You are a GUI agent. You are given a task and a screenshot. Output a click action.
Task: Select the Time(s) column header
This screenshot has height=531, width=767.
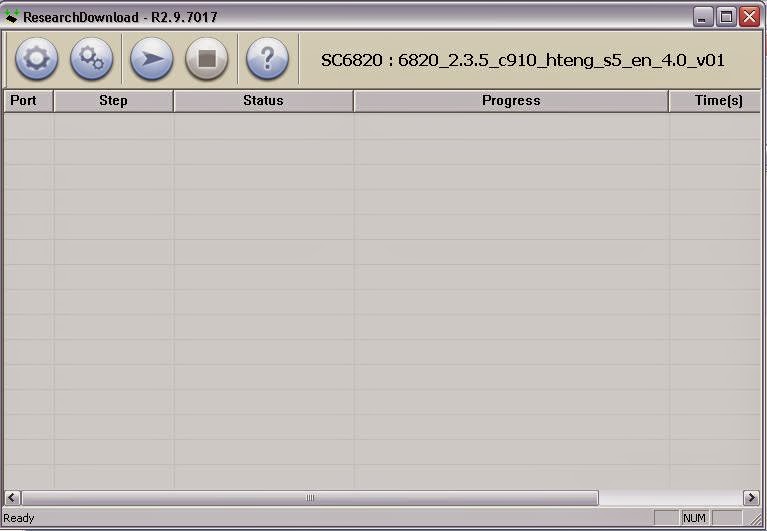715,101
